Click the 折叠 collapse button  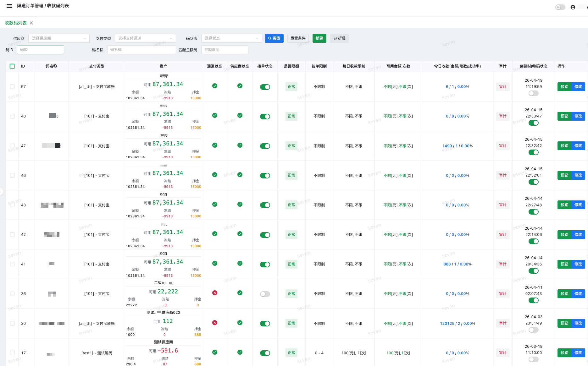pyautogui.click(x=339, y=38)
